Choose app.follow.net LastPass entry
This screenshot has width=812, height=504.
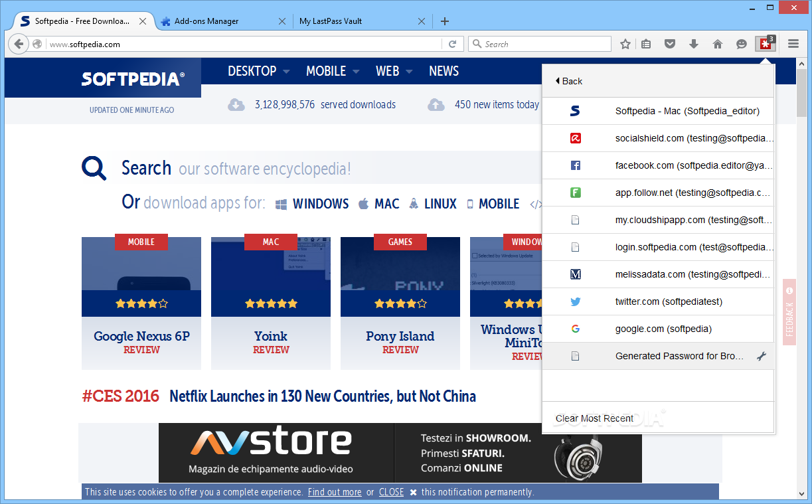coord(659,193)
